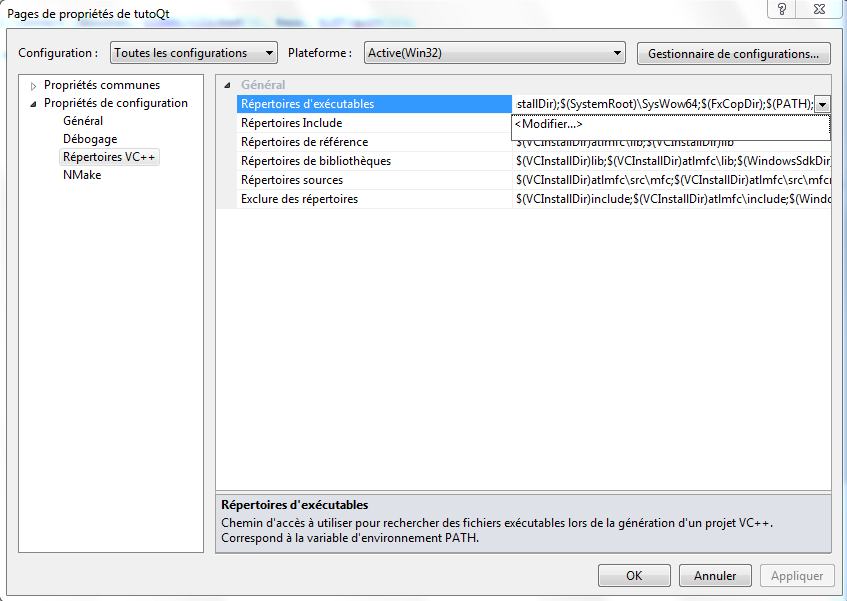Toggle the executables value dropdown arrow
The height and width of the screenshot is (601, 847).
point(822,104)
